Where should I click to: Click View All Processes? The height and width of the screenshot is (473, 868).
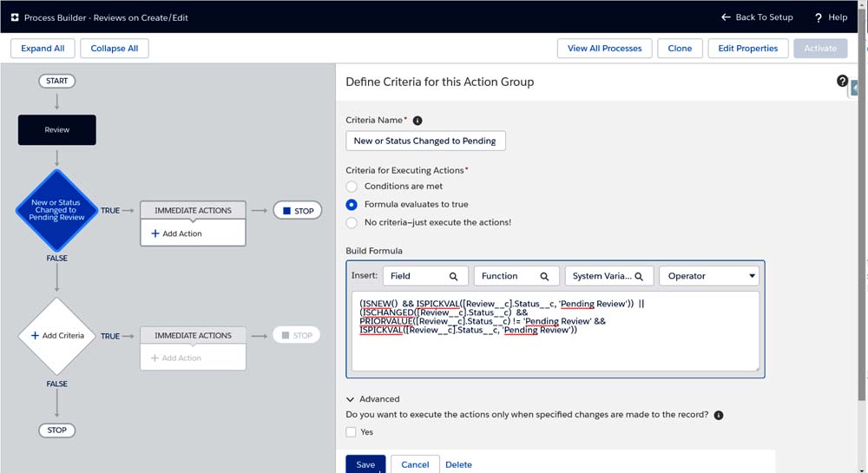(x=604, y=49)
